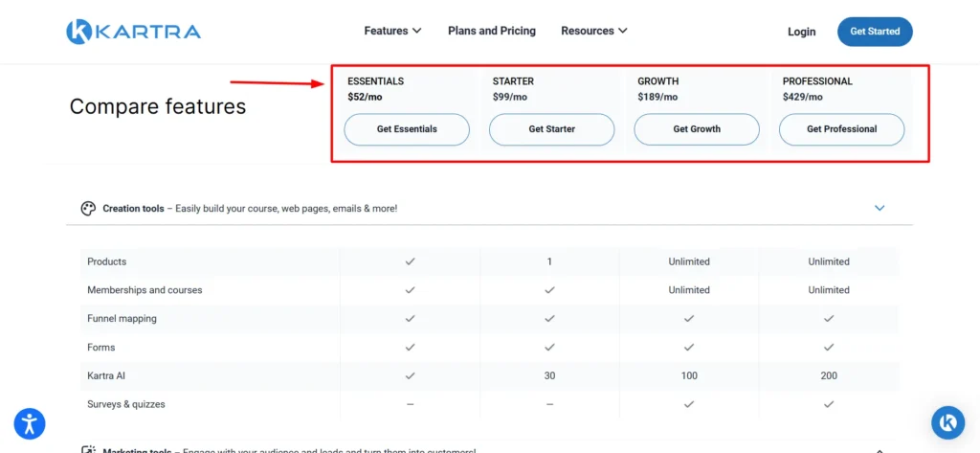The image size is (980, 453).
Task: Click the Kartra AI feature row label
Action: [106, 376]
